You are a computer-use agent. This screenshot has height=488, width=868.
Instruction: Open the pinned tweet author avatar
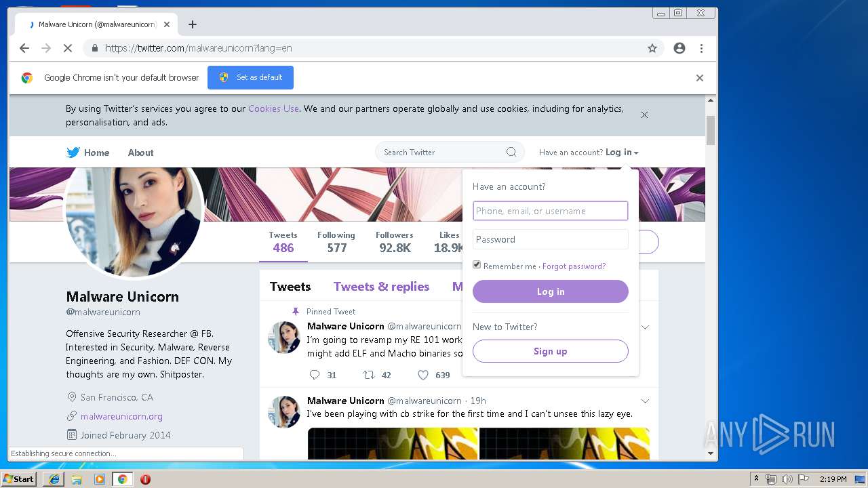tap(284, 338)
